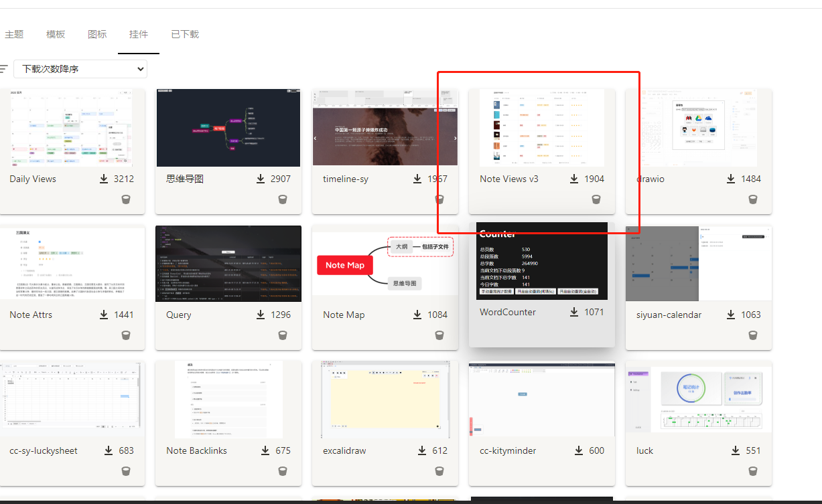Open the timeline-sy preview thumbnail
The width and height of the screenshot is (822, 504).
385,128
